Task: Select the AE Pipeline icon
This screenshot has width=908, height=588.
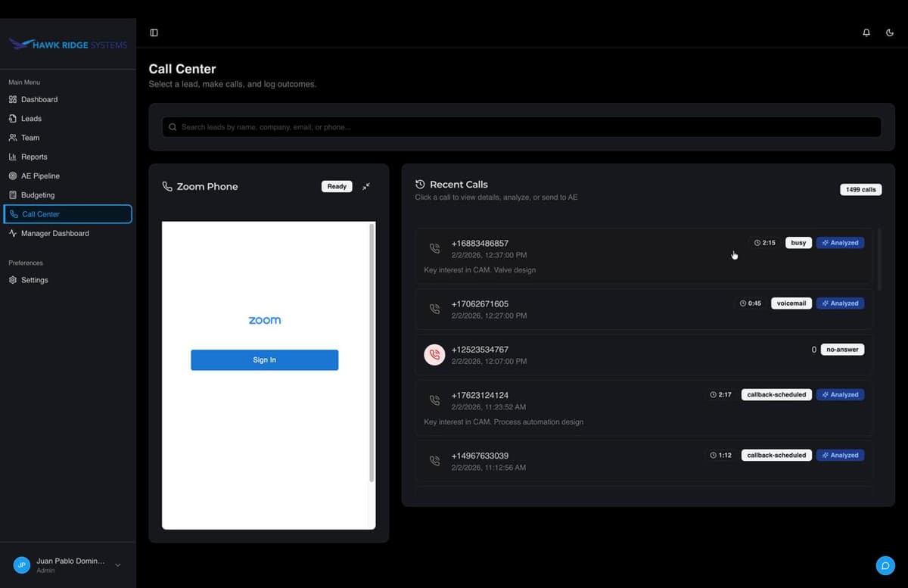Action: pyautogui.click(x=13, y=176)
